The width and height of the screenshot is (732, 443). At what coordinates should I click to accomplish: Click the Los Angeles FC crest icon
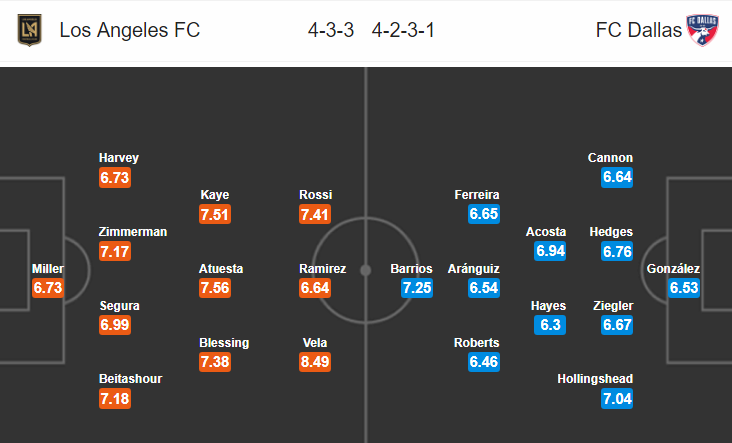[31, 30]
